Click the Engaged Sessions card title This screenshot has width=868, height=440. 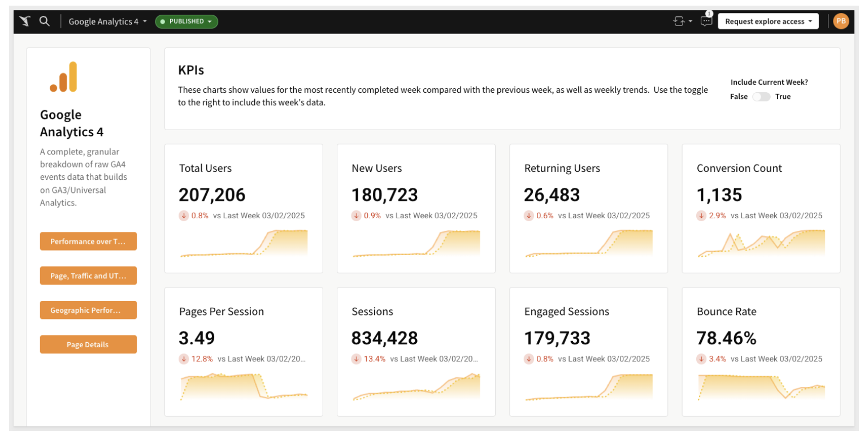coord(567,312)
